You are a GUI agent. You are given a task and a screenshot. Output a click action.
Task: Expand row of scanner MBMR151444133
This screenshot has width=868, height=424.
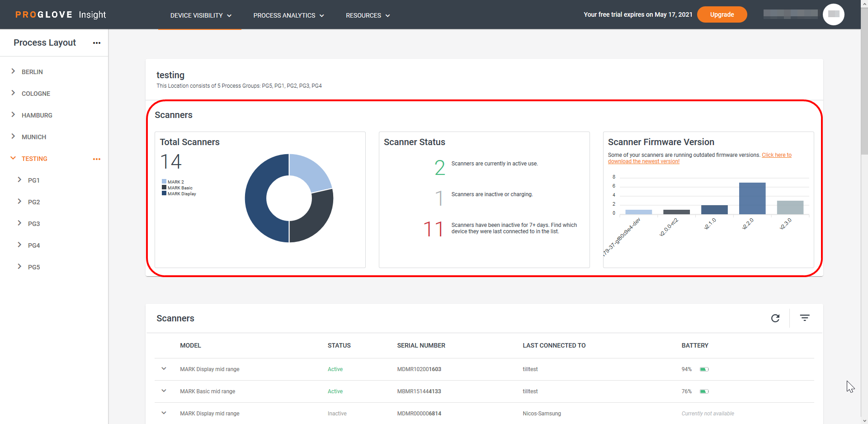pos(164,391)
